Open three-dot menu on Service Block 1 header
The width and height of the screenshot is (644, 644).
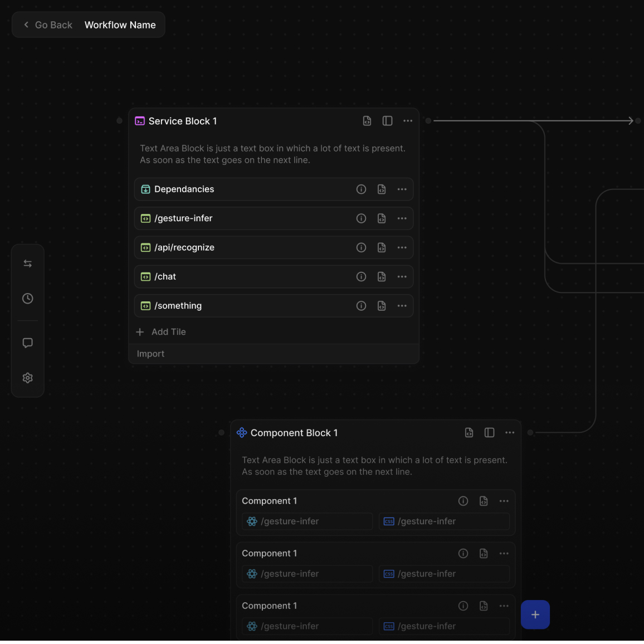(x=408, y=121)
